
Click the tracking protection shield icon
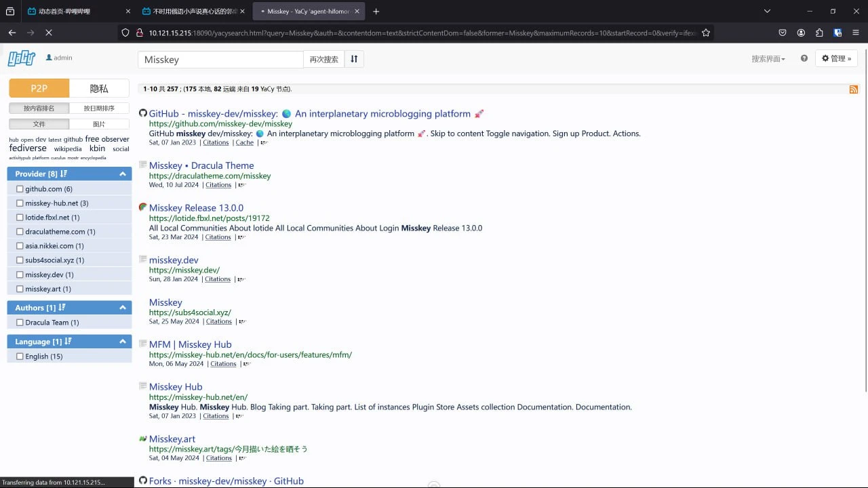pyautogui.click(x=125, y=33)
